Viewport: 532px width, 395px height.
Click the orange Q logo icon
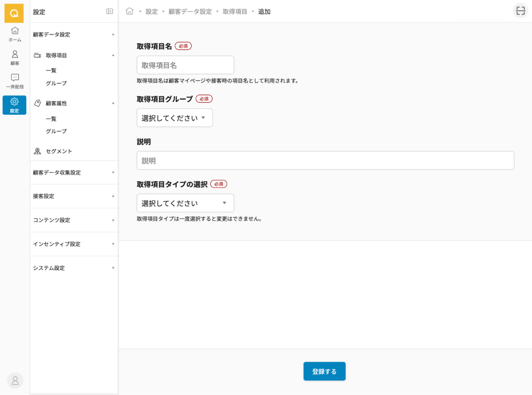14,13
